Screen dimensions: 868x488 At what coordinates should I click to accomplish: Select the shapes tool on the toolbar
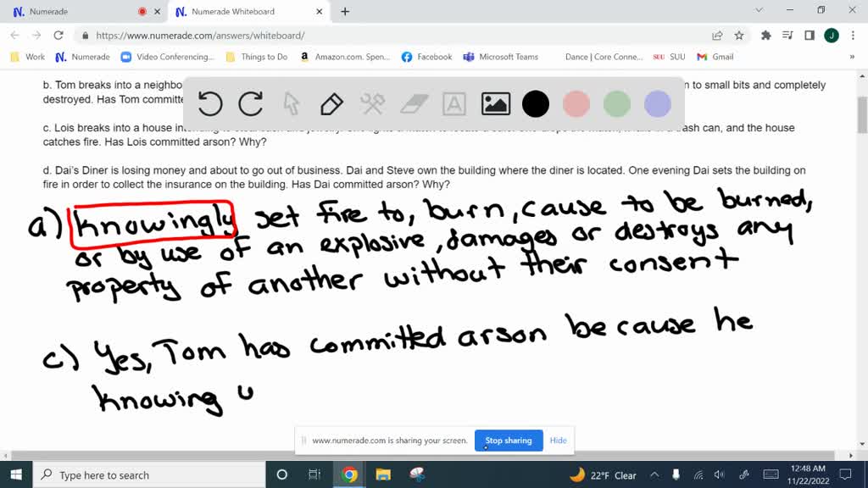tap(370, 103)
